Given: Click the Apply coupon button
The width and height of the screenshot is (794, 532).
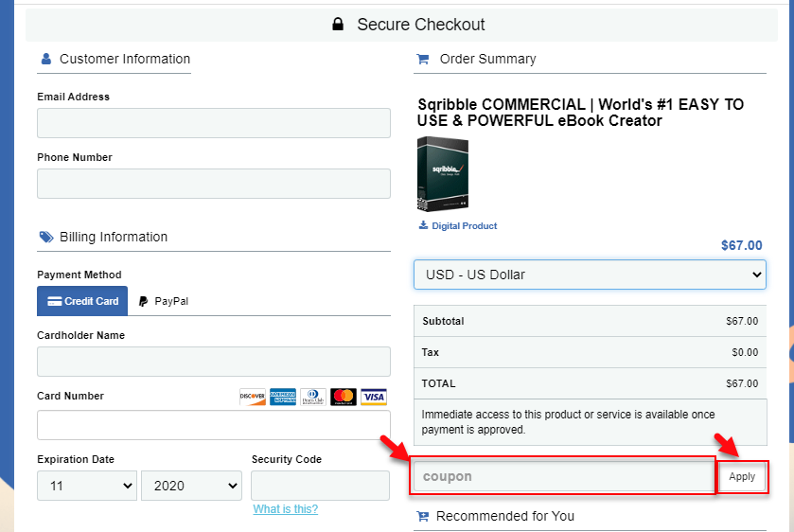Looking at the screenshot, I should click(742, 476).
